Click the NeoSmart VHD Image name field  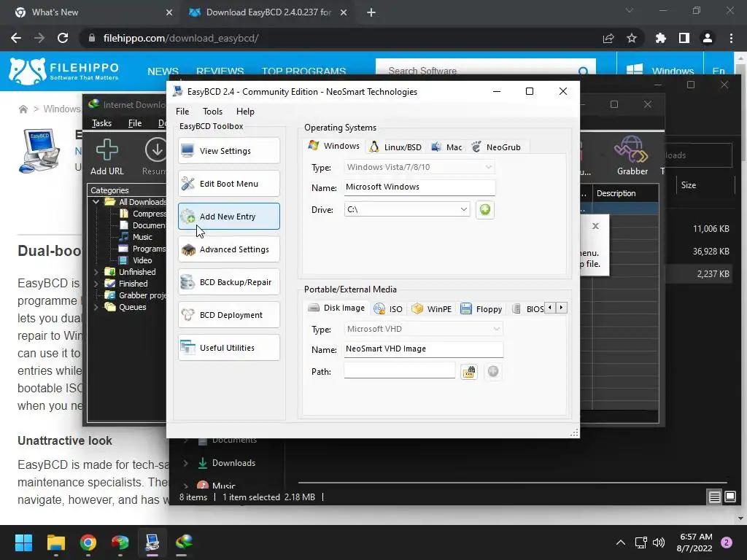pyautogui.click(x=424, y=349)
